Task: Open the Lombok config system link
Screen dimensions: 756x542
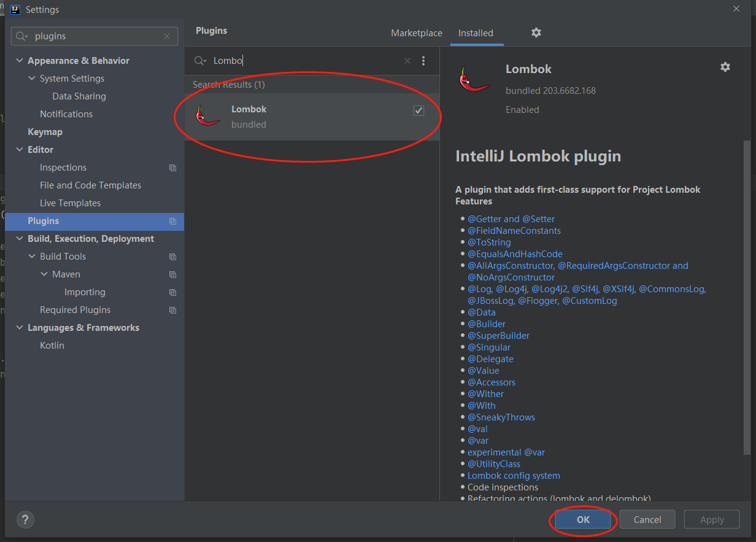Action: point(514,475)
